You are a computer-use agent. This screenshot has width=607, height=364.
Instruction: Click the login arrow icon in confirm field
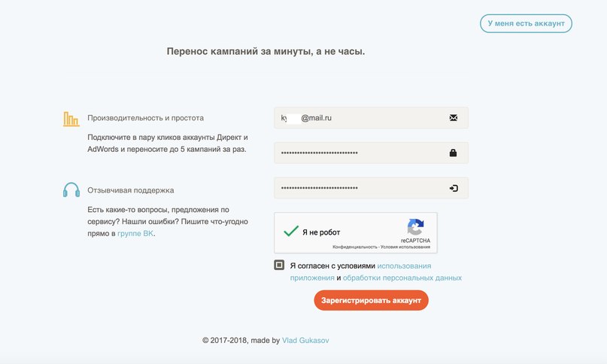[454, 188]
